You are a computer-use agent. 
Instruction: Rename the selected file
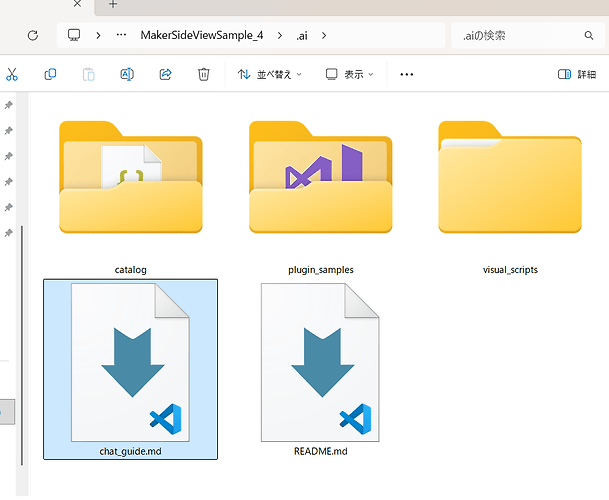[127, 74]
